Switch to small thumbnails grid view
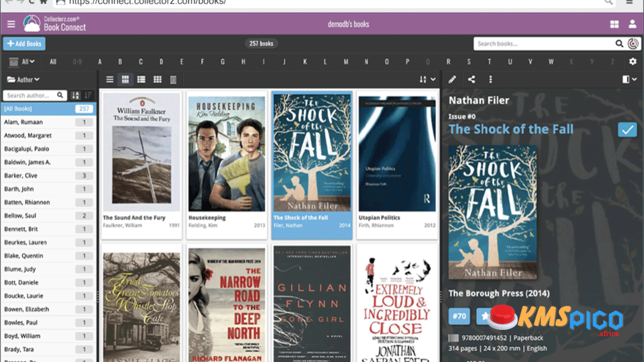Viewport: 644px width, 362px height. (x=157, y=79)
